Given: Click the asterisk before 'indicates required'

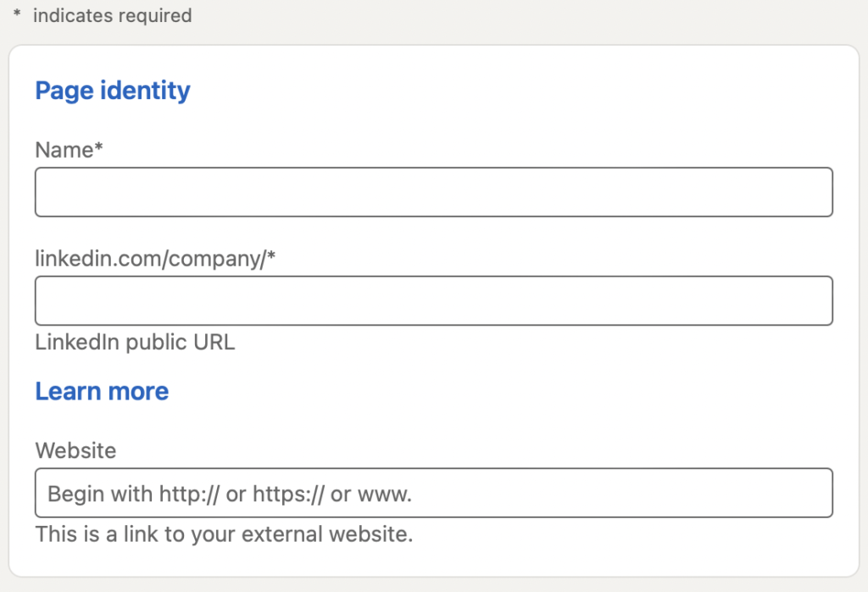Looking at the screenshot, I should 17,15.
